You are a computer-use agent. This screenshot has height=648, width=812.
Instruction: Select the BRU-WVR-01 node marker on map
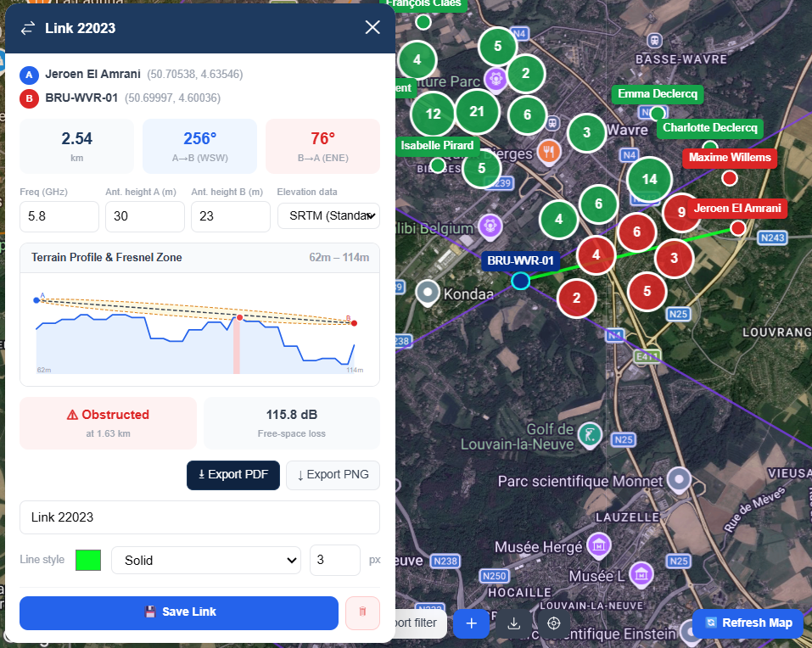pos(520,281)
